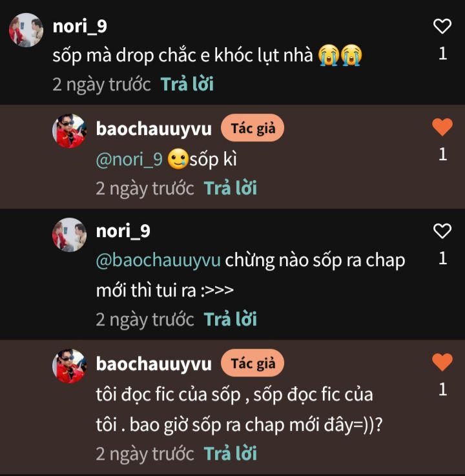Tap the heart on nori_9's "chừng nào sốp" reply
Image resolution: width=465 pixels, height=476 pixels.
coord(442,231)
